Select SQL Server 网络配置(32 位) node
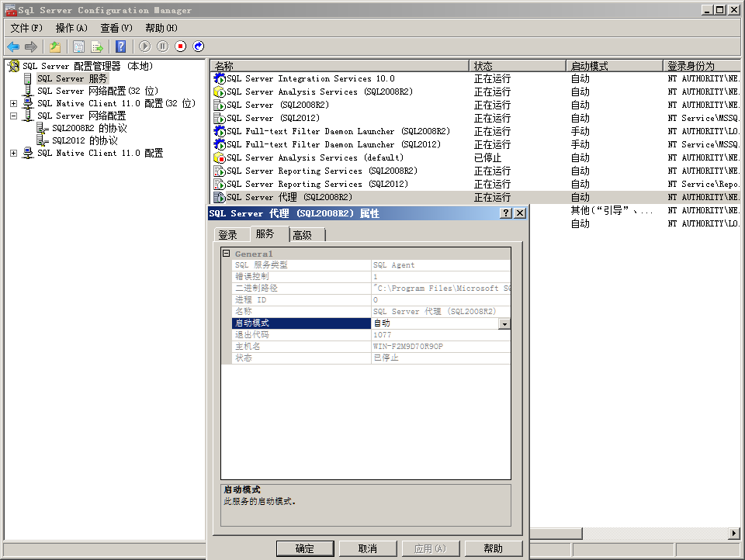Viewport: 745px width, 560px height. click(x=98, y=91)
